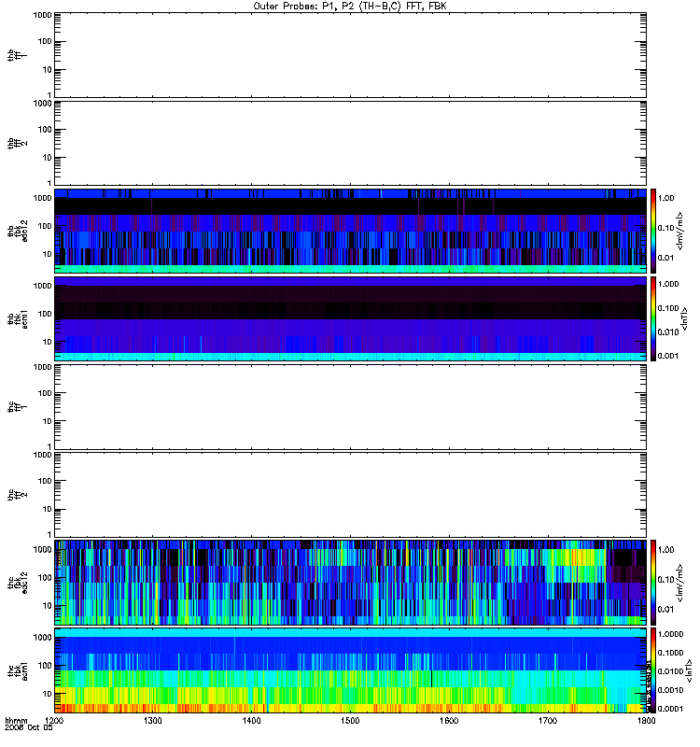Click the 1000 tick on thb fff 1 axis
700x747 pixels.
42,15
